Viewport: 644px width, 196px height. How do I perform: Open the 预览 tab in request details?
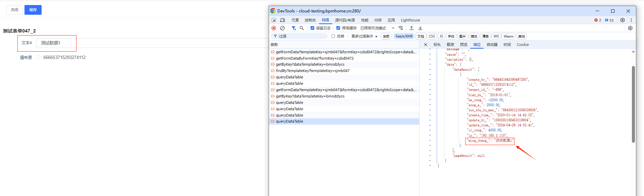click(464, 45)
